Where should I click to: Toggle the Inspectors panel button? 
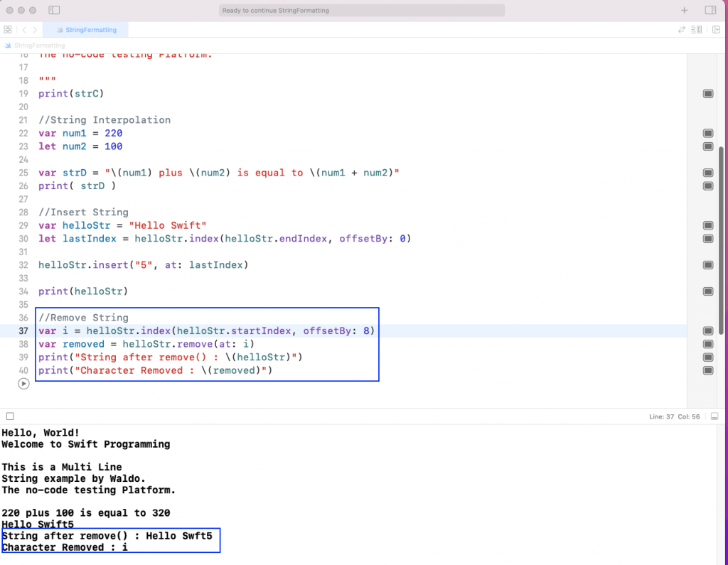pyautogui.click(x=710, y=11)
